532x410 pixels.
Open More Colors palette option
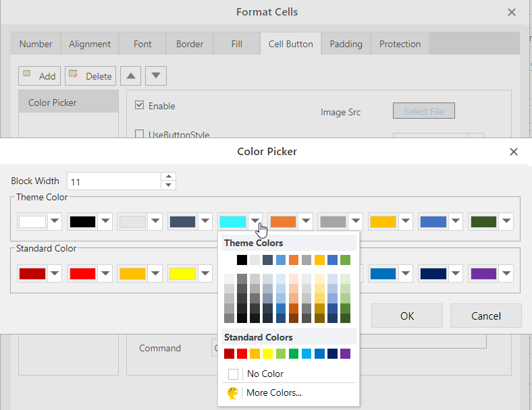(x=273, y=392)
